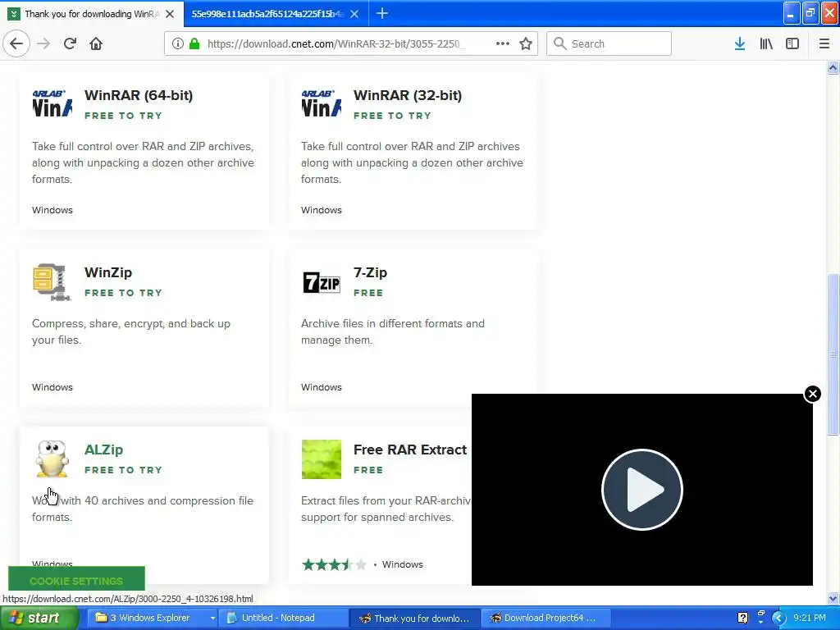
Task: Open the downloads panel arrow
Action: pyautogui.click(x=740, y=43)
